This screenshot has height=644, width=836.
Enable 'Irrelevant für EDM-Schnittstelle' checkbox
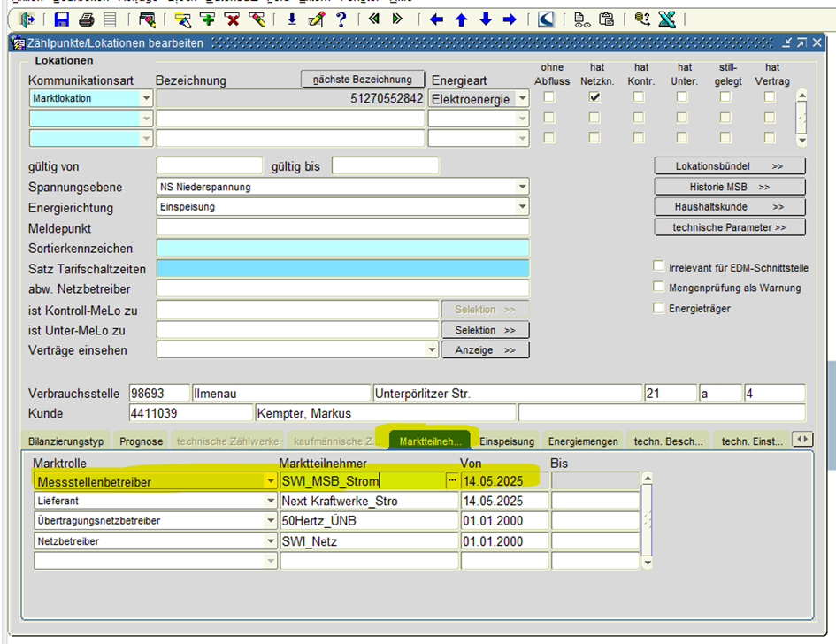(658, 266)
